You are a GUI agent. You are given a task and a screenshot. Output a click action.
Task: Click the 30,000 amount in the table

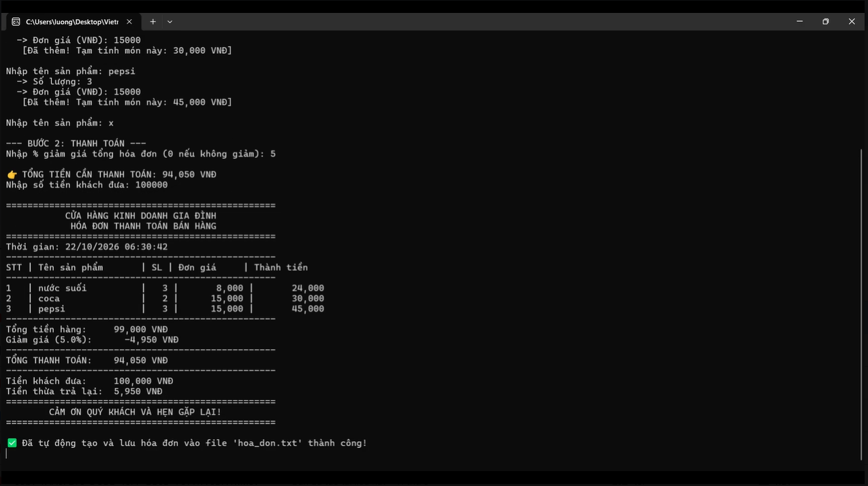pyautogui.click(x=308, y=299)
